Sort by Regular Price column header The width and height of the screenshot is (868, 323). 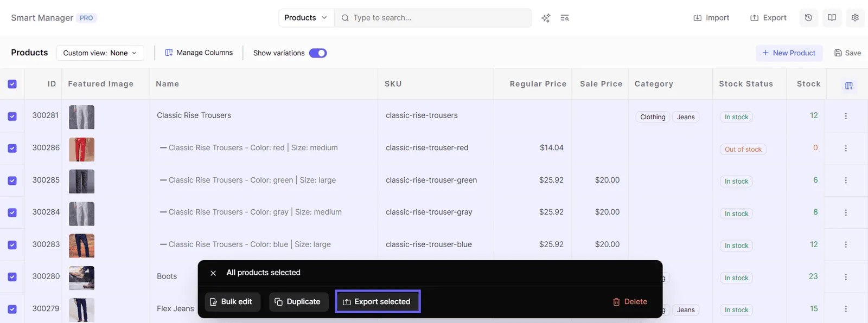click(538, 84)
